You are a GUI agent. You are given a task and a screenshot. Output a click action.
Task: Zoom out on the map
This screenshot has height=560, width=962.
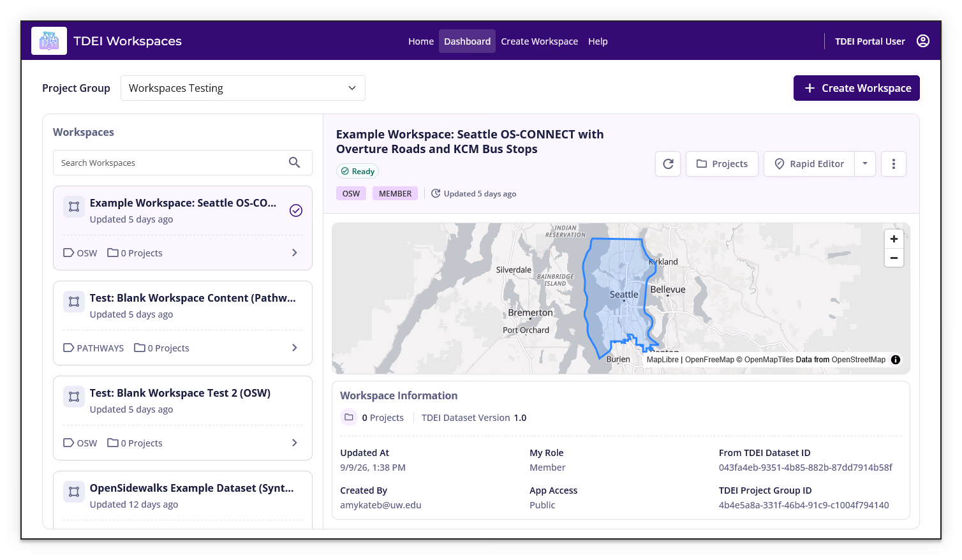[x=894, y=258]
